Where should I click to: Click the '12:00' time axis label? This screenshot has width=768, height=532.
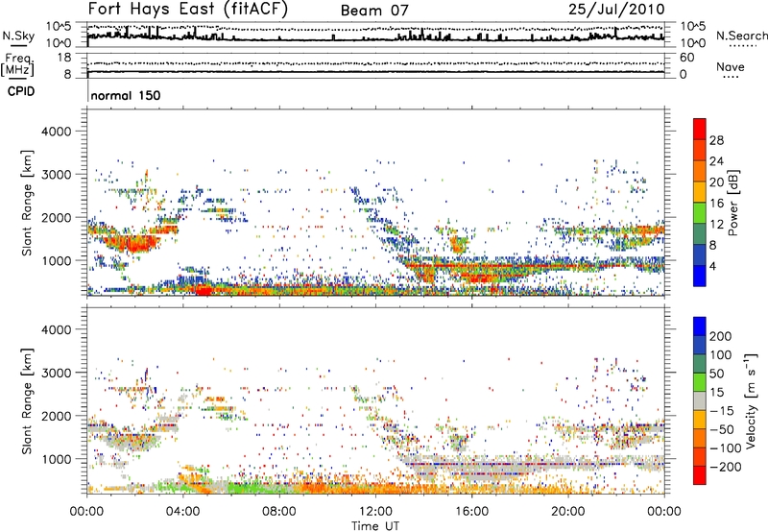point(375,512)
